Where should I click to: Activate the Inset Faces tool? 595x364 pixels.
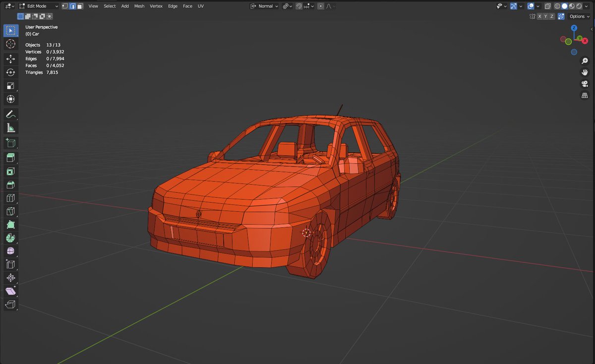point(10,171)
